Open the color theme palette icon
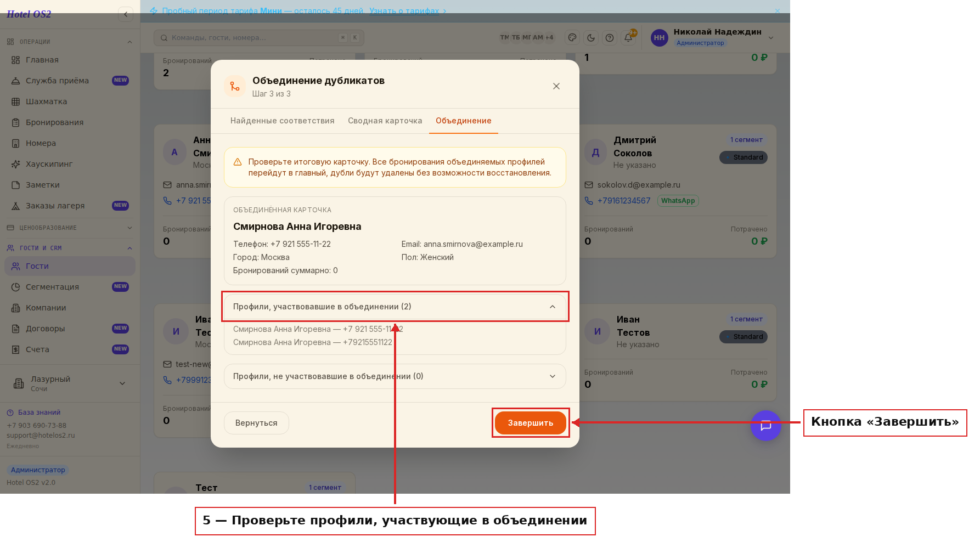980x548 pixels. click(x=572, y=38)
